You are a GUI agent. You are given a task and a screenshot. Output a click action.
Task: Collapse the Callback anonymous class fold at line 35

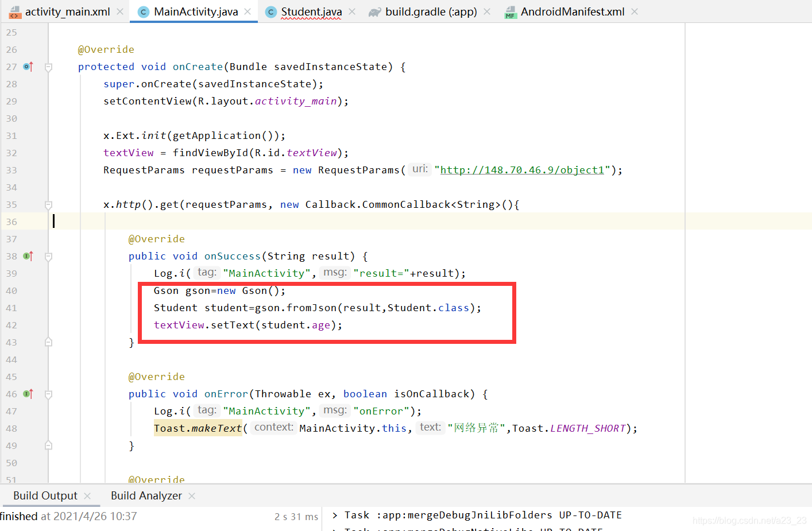pyautogui.click(x=49, y=205)
